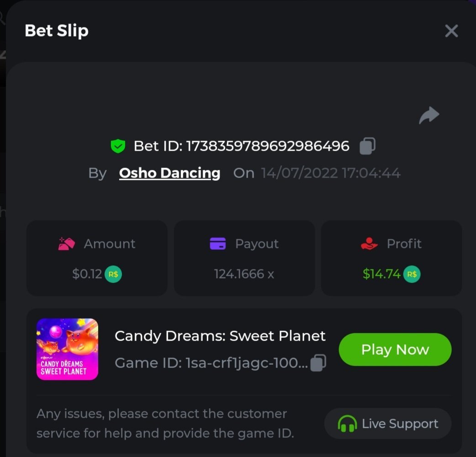The height and width of the screenshot is (457, 476).
Task: Click the purple Payout card icon
Action: 217,244
